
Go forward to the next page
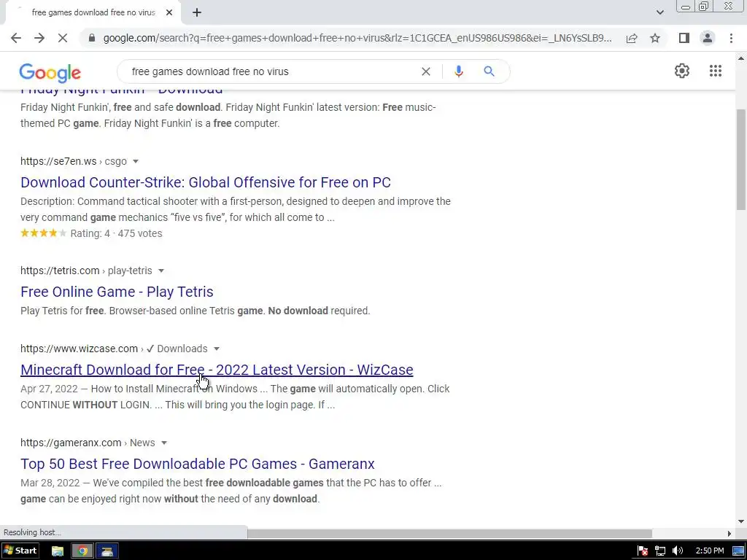[x=39, y=38]
